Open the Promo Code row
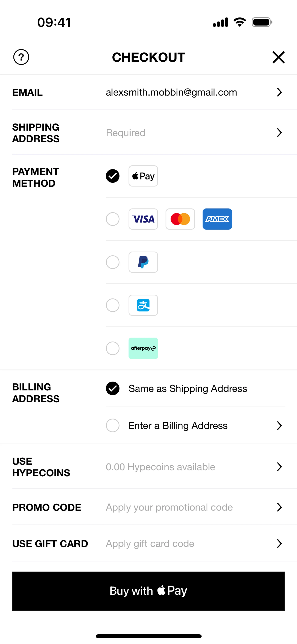 point(279,507)
